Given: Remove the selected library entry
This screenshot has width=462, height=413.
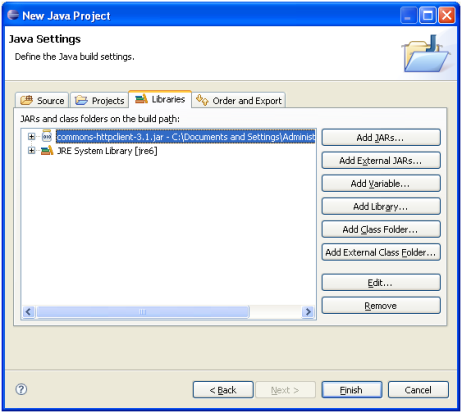Looking at the screenshot, I should [x=381, y=306].
